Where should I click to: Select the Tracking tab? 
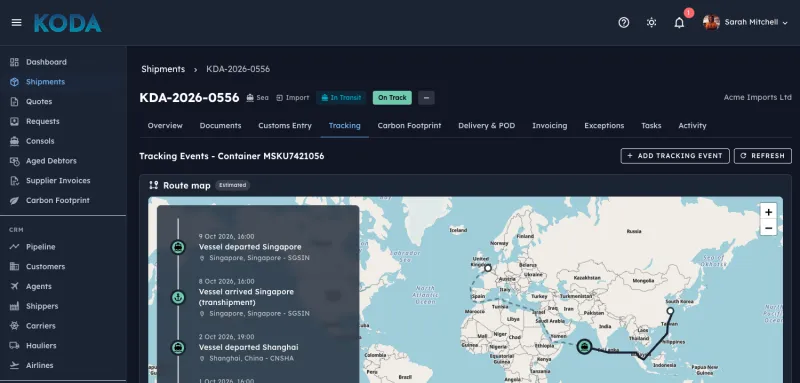coord(344,125)
